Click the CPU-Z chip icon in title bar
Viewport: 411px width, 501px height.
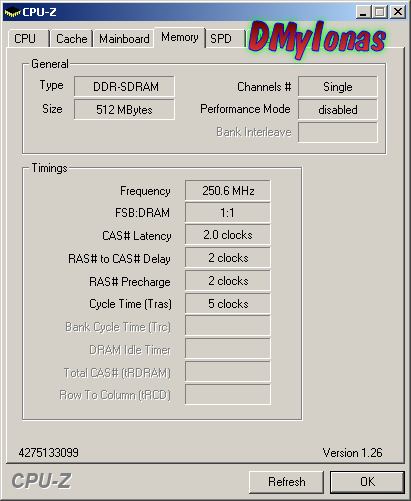point(12,12)
